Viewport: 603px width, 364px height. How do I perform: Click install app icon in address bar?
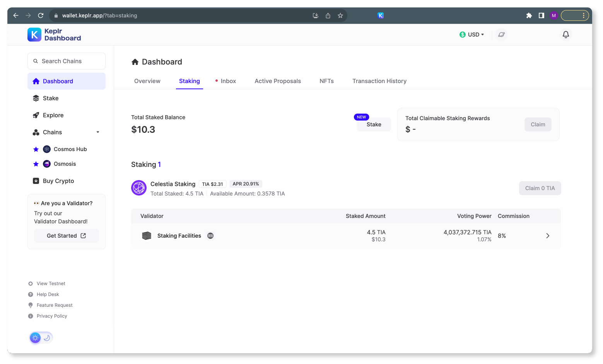tap(316, 15)
